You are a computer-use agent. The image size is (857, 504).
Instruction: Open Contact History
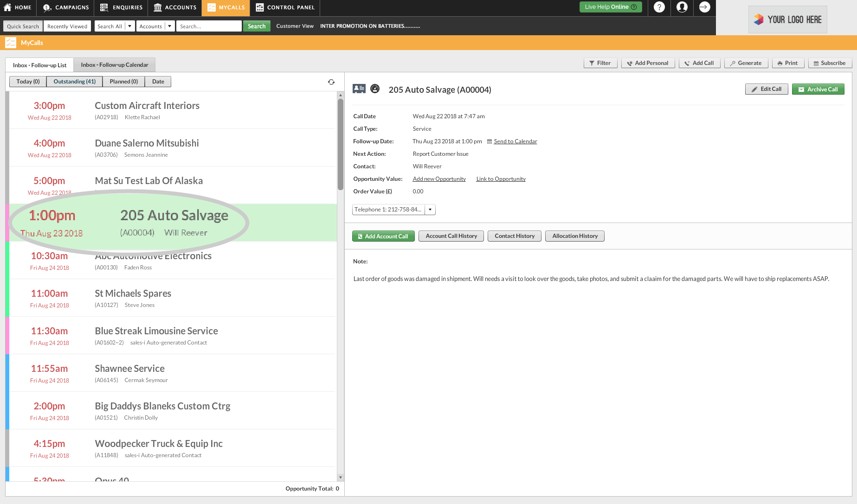click(514, 236)
